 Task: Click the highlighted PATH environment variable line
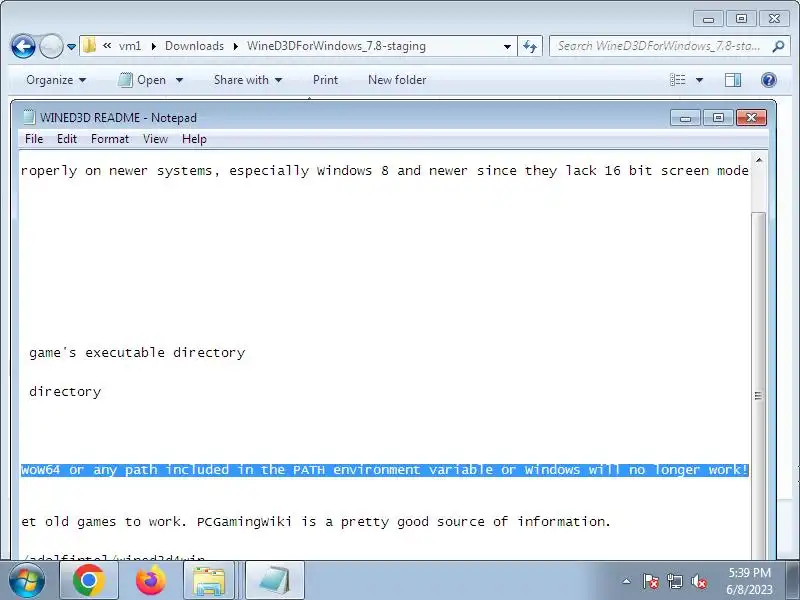[385, 470]
